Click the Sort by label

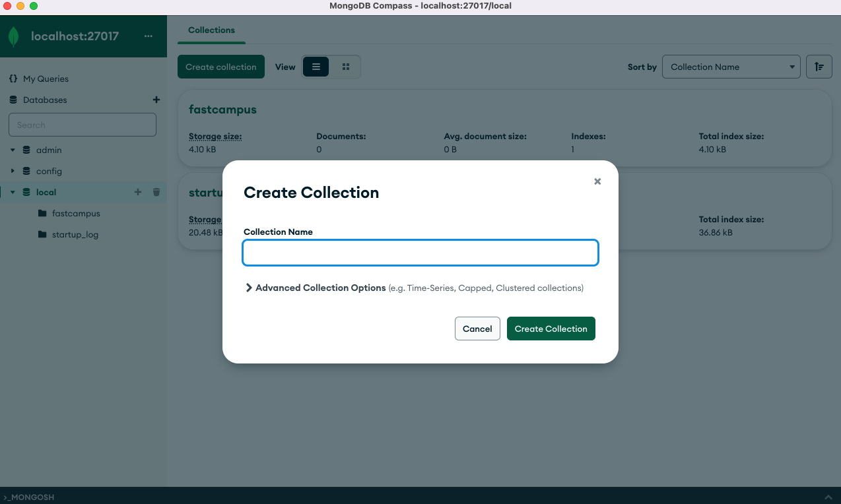pos(642,67)
